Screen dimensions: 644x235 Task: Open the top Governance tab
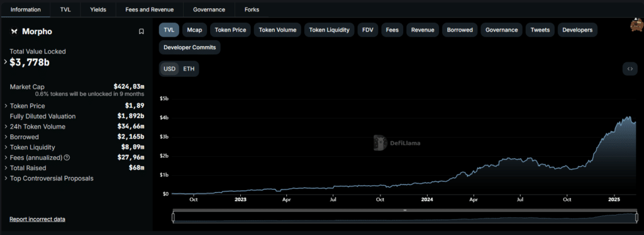pyautogui.click(x=209, y=9)
